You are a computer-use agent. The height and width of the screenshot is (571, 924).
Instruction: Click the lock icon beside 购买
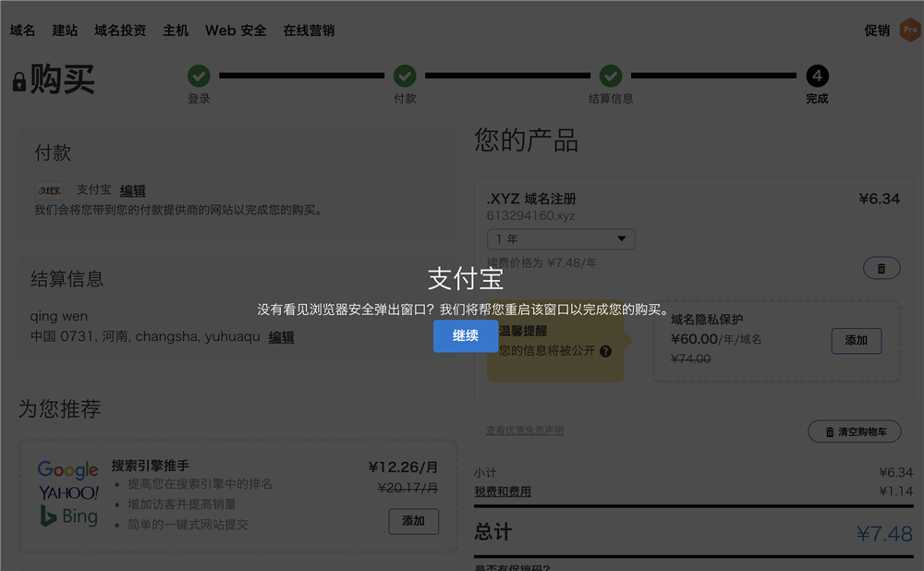coord(18,81)
